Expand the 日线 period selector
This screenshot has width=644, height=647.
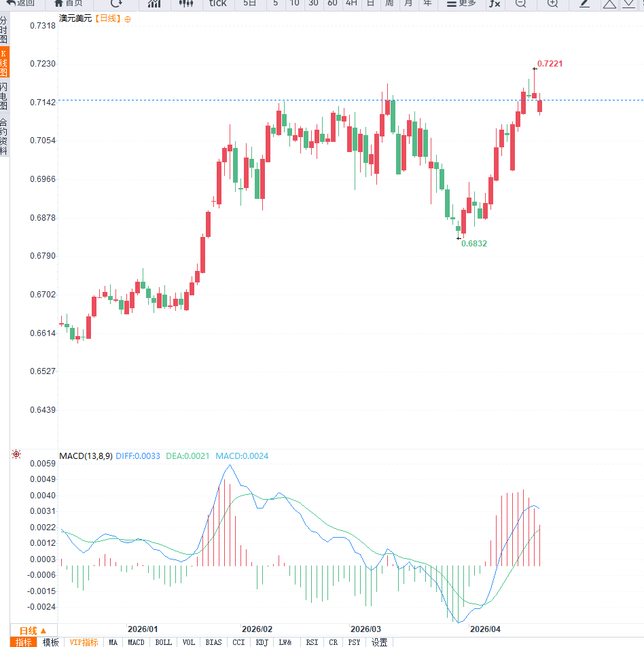click(x=33, y=631)
